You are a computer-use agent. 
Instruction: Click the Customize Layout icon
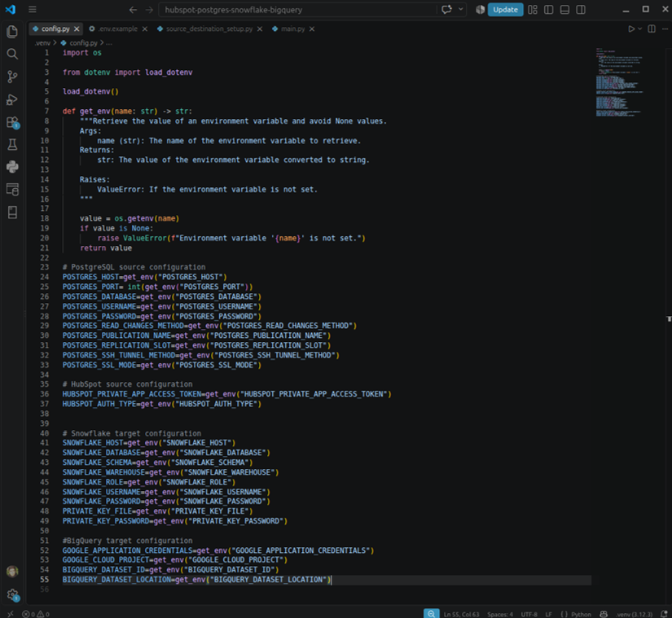point(533,10)
